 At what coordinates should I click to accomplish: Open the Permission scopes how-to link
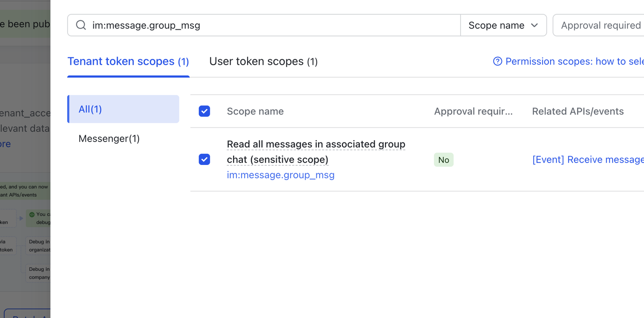(x=575, y=62)
